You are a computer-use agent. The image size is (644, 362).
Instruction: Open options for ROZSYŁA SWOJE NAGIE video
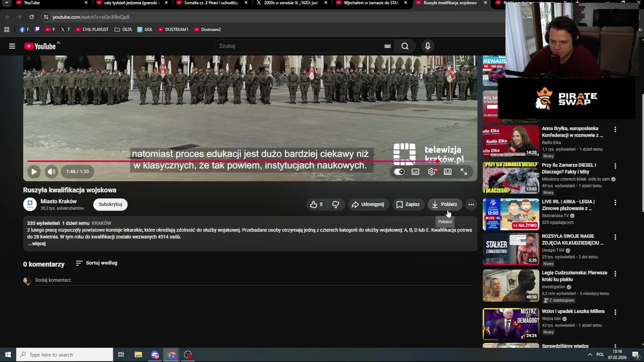point(615,237)
